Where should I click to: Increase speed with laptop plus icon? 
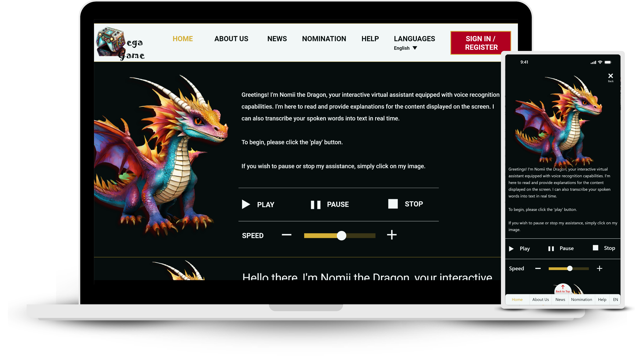coord(392,235)
